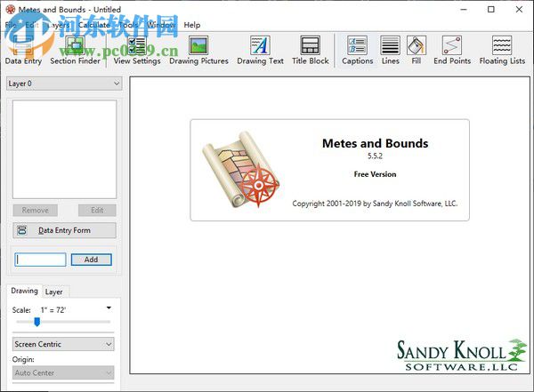Open the File menu
This screenshot has height=392, width=534.
click(x=11, y=25)
